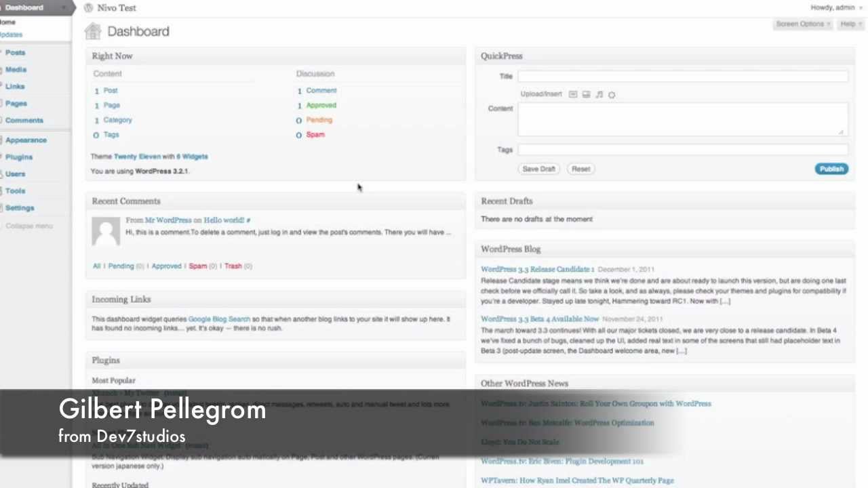Focus the QuickPress Content text area

[x=683, y=119]
